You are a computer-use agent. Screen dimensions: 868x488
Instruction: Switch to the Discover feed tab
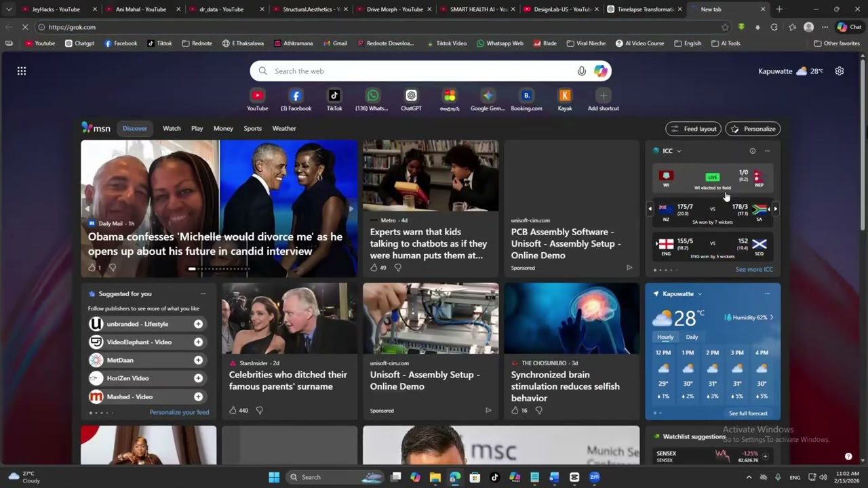[x=135, y=128]
